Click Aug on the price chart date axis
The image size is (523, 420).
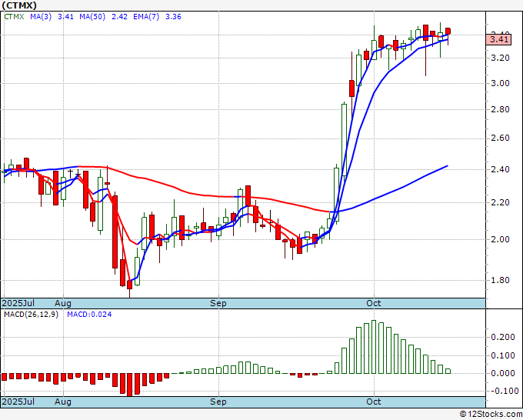(x=63, y=303)
